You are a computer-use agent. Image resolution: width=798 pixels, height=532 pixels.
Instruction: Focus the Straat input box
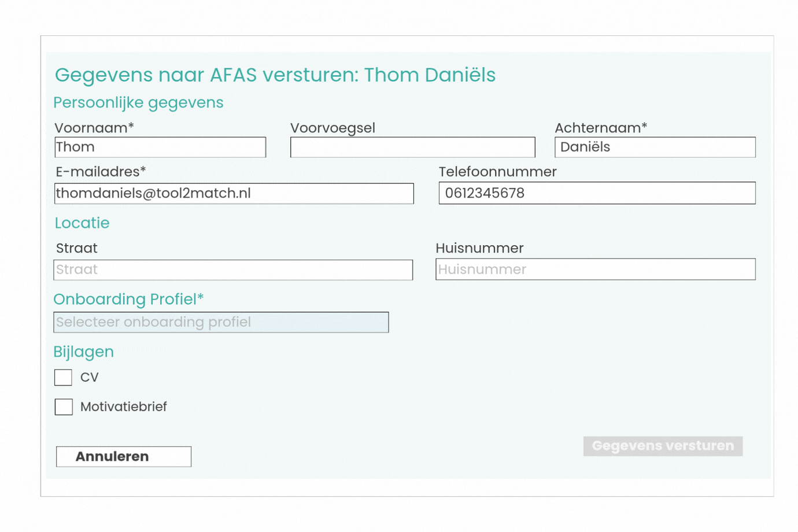(233, 270)
